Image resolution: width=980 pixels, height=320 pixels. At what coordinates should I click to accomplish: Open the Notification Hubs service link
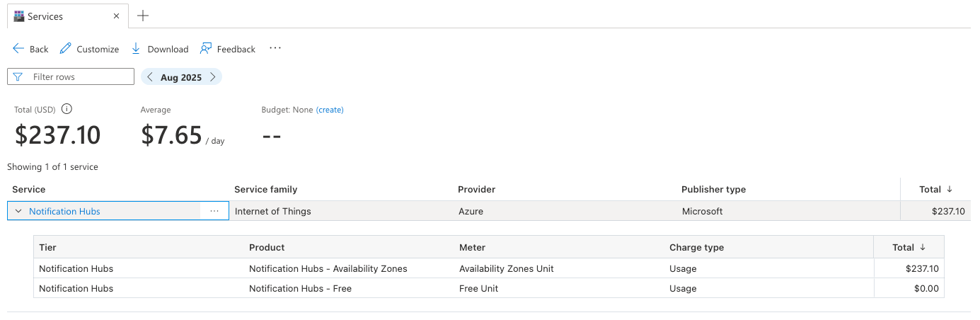tap(64, 211)
